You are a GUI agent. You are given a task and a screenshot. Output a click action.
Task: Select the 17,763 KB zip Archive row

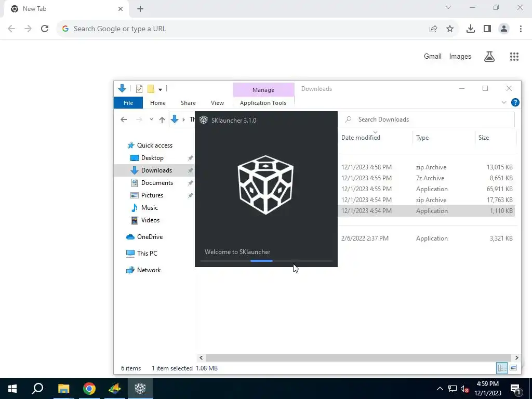pos(427,200)
